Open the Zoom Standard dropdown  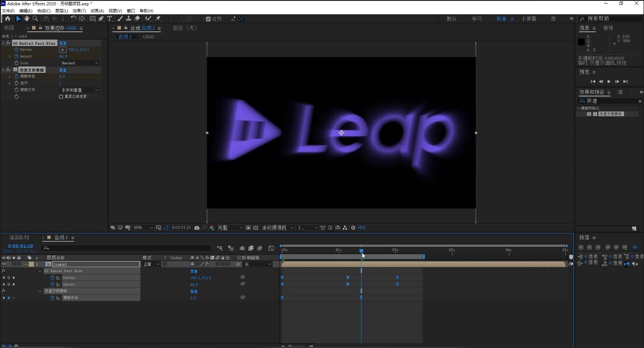[x=79, y=63]
